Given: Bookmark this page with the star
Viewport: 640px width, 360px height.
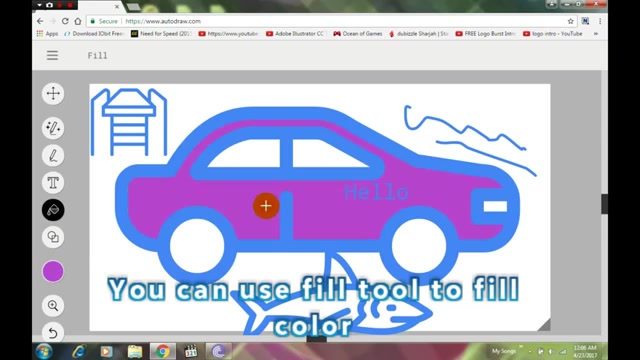Looking at the screenshot, I should (571, 21).
